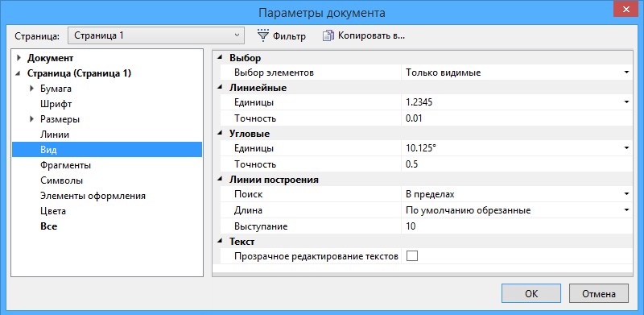Click the OK button
The image size is (644, 315).
tap(531, 293)
